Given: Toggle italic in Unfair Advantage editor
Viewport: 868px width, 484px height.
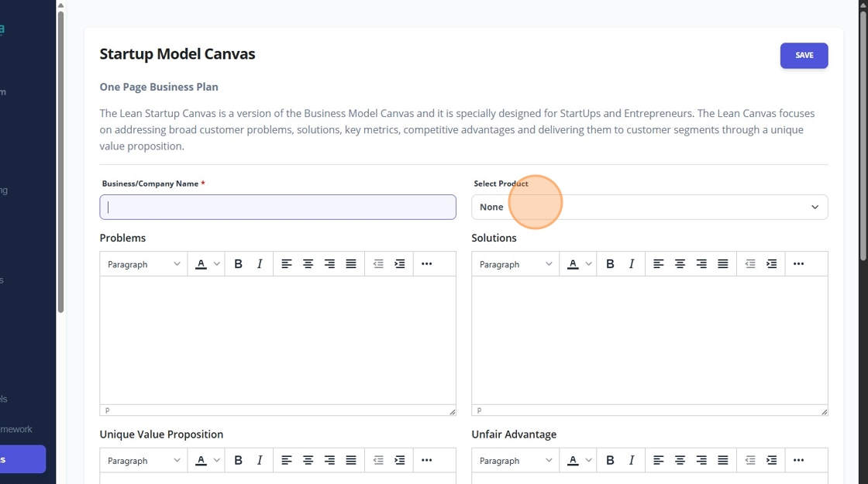Looking at the screenshot, I should (x=632, y=461).
